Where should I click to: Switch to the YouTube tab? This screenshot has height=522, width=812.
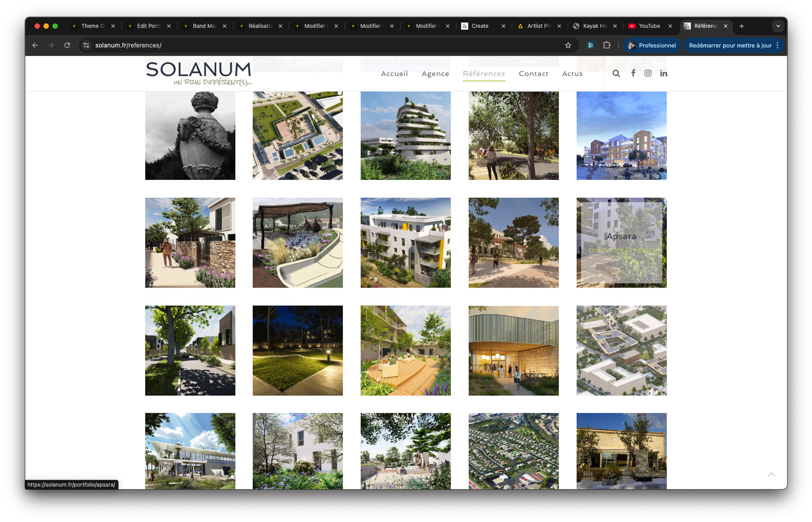point(649,26)
